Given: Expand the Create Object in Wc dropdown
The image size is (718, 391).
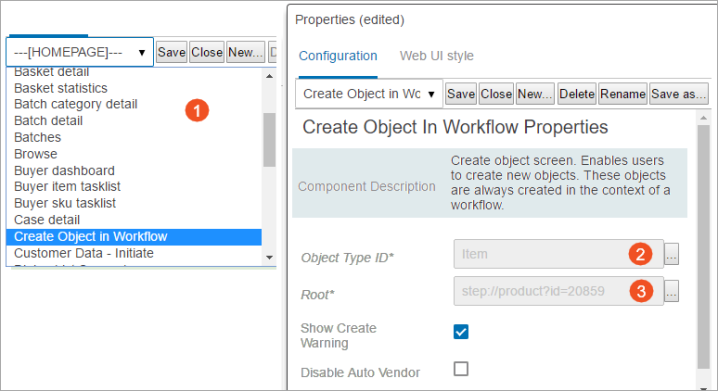Looking at the screenshot, I should tap(369, 94).
